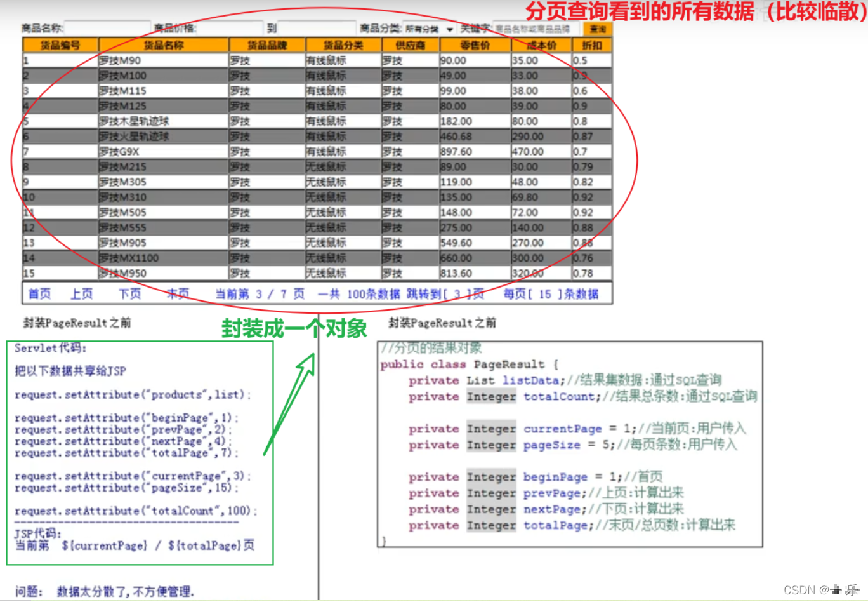This screenshot has width=868, height=602.
Task: Expand the category dropdown arrow next to 所有分类
Action: click(450, 29)
